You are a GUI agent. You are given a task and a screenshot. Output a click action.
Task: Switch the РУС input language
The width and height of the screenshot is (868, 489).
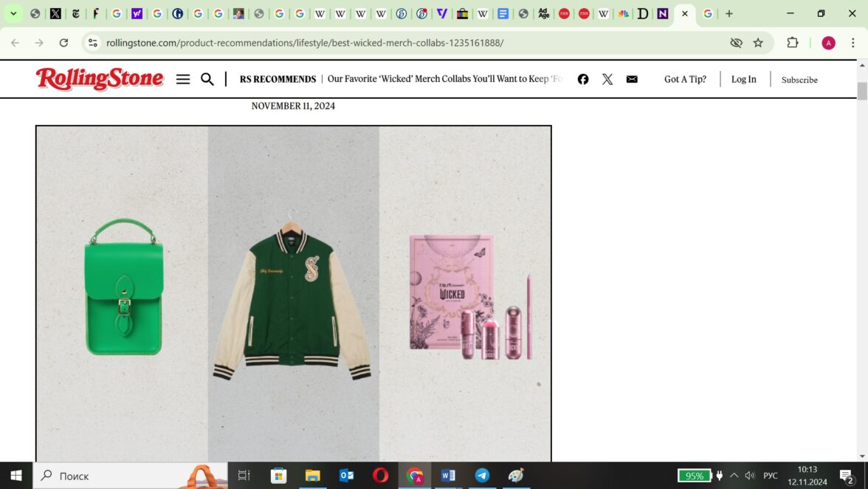coord(771,476)
